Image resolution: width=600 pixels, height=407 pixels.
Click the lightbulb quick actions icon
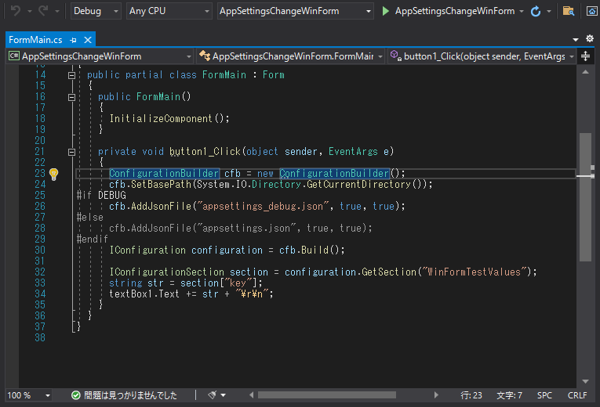[x=54, y=174]
